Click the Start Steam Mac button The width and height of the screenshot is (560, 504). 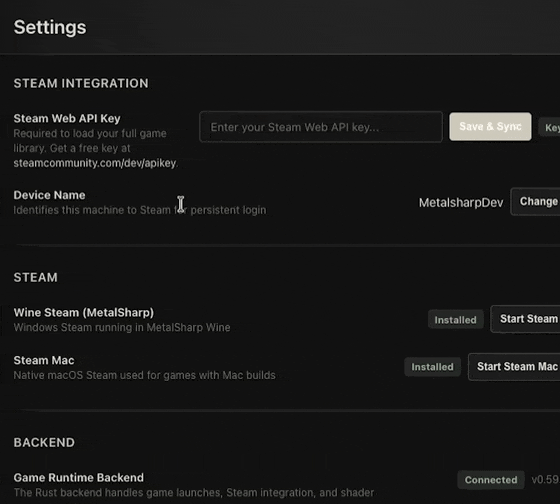(514, 366)
